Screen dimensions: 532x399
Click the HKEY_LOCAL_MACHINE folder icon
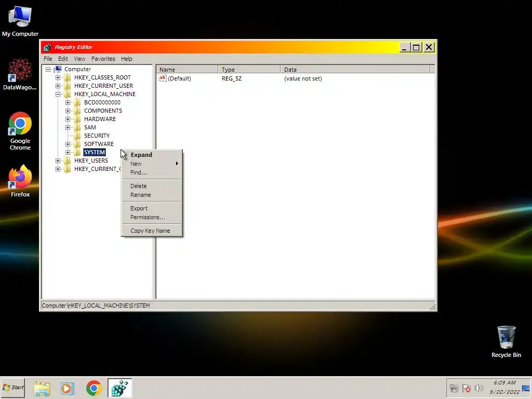coord(68,95)
